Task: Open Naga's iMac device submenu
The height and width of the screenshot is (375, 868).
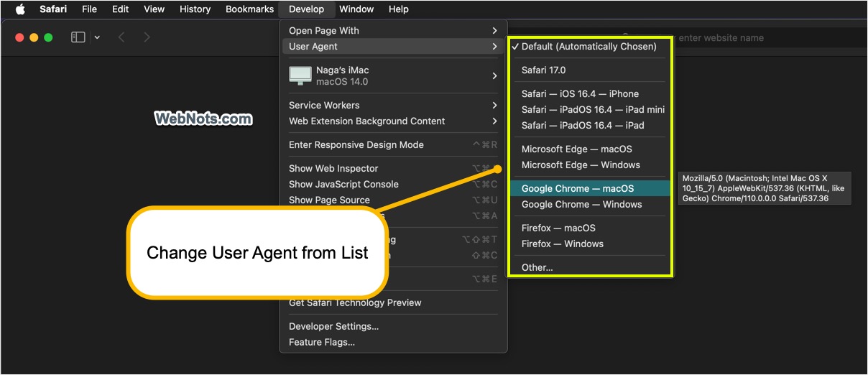Action: click(x=393, y=75)
